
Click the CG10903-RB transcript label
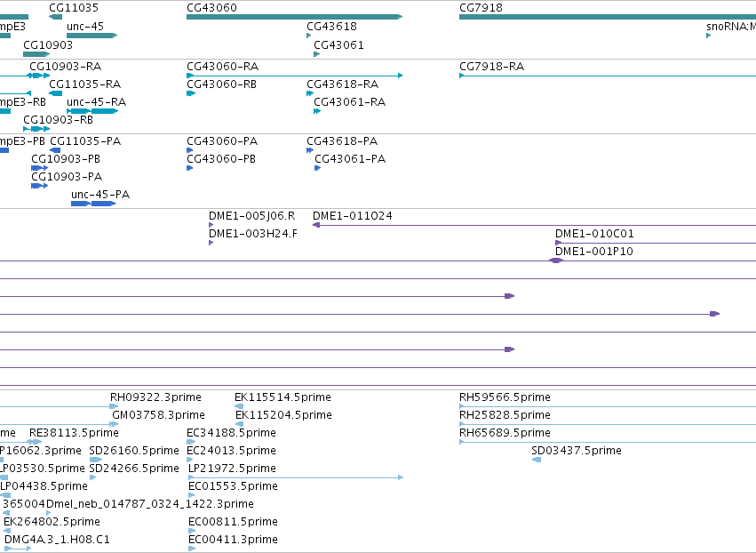(58, 120)
